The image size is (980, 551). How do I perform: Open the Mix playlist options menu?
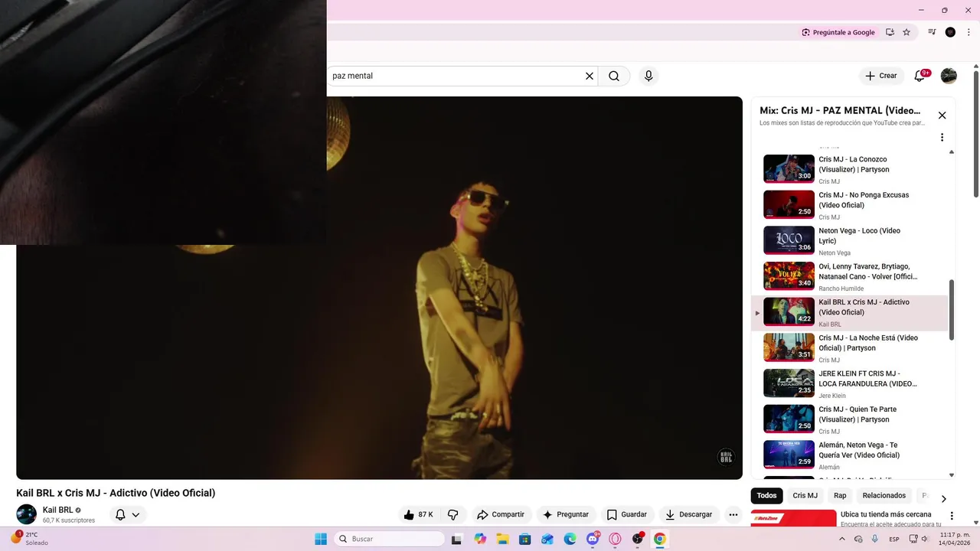942,138
